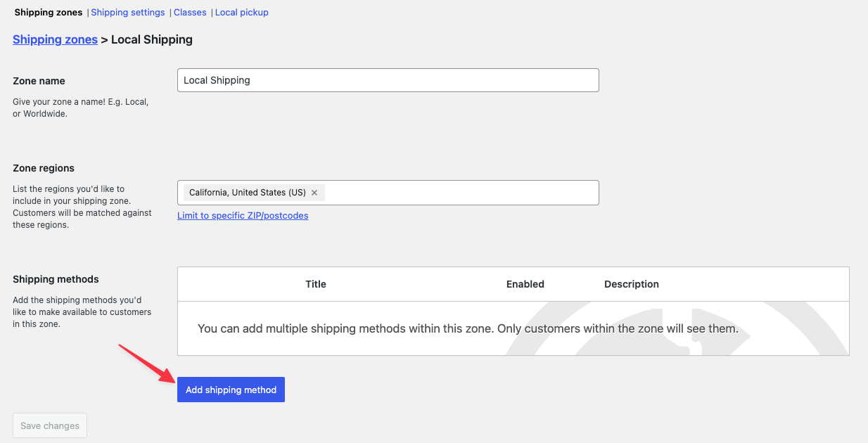
Task: Follow the Shipping zones breadcrumb link
Action: pyautogui.click(x=55, y=39)
